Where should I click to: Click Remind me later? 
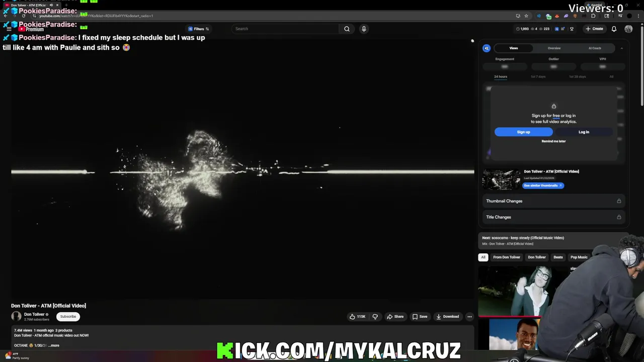(x=553, y=141)
